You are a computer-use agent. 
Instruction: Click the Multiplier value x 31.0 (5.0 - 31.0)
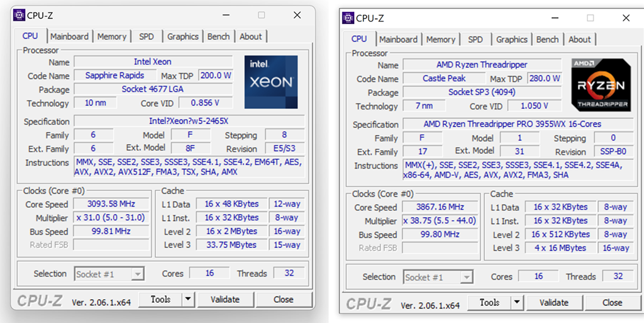pyautogui.click(x=111, y=217)
